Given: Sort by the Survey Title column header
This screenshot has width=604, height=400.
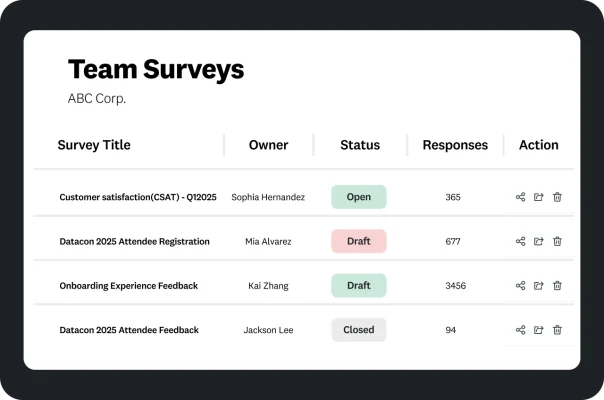Looking at the screenshot, I should pyautogui.click(x=94, y=145).
